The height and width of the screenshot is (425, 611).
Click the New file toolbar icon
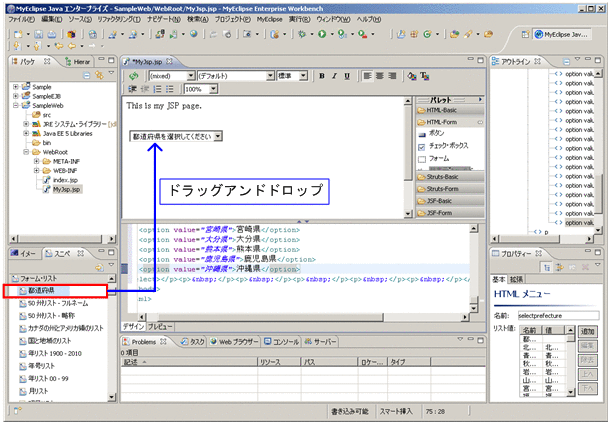pos(15,33)
